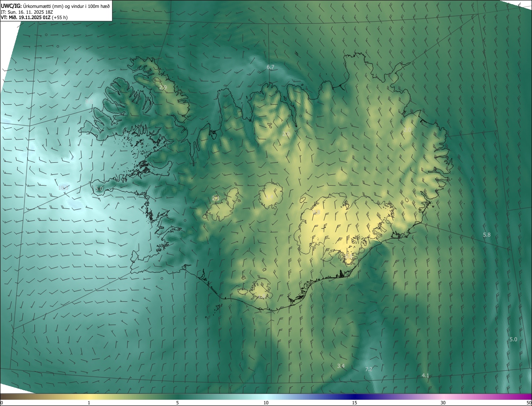Click the 3.4 value south of Iceland
The height and width of the screenshot is (406, 532).
point(341,366)
